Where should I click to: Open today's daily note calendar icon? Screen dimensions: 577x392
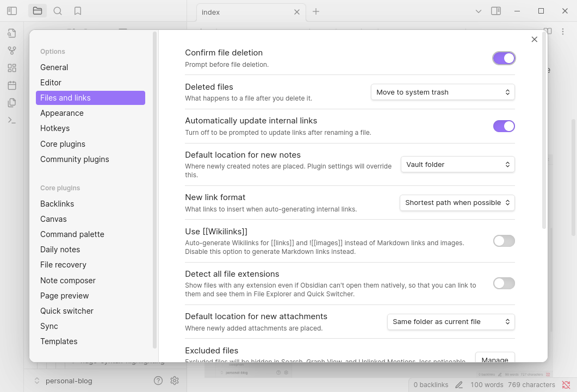12,85
